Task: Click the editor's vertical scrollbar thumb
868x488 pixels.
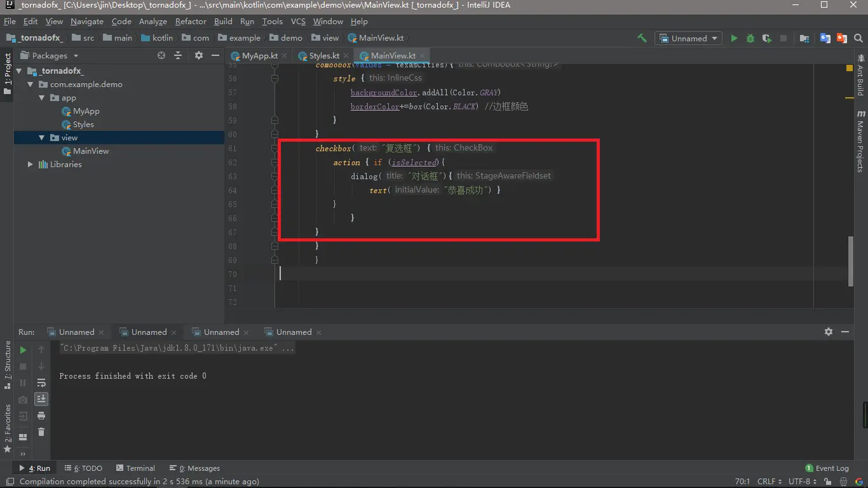Action: pyautogui.click(x=851, y=261)
